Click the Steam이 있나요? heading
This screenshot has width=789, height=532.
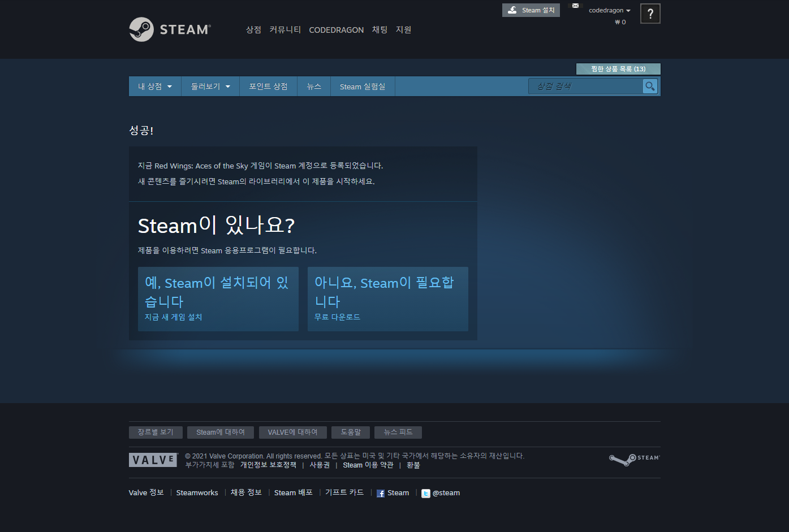216,225
